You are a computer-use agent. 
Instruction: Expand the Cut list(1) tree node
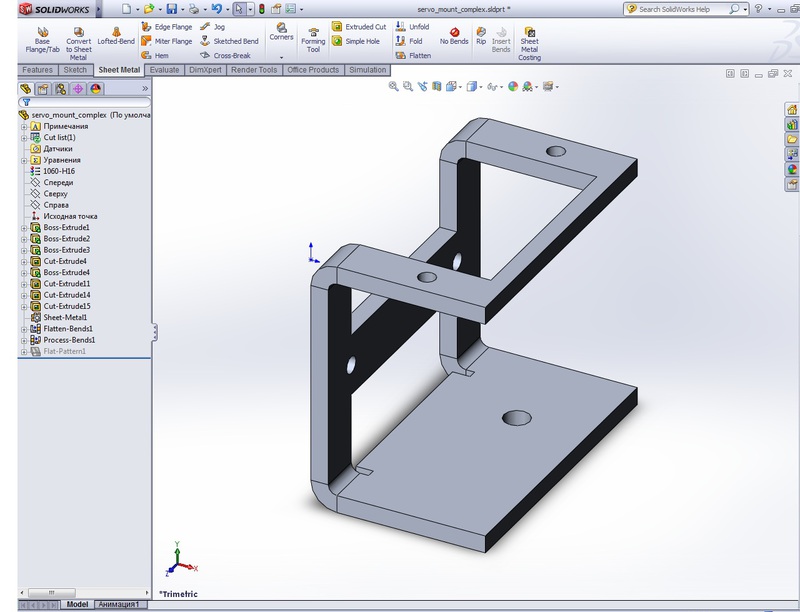[23, 138]
